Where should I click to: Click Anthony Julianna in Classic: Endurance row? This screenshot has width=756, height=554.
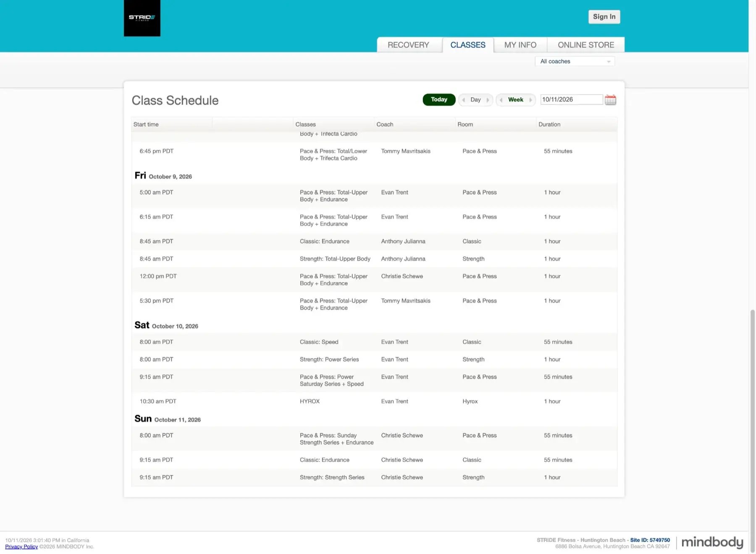pos(403,241)
